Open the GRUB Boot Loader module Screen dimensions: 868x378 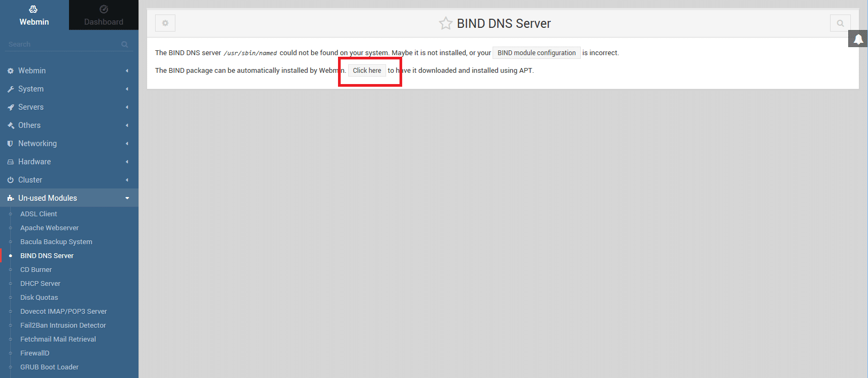49,367
